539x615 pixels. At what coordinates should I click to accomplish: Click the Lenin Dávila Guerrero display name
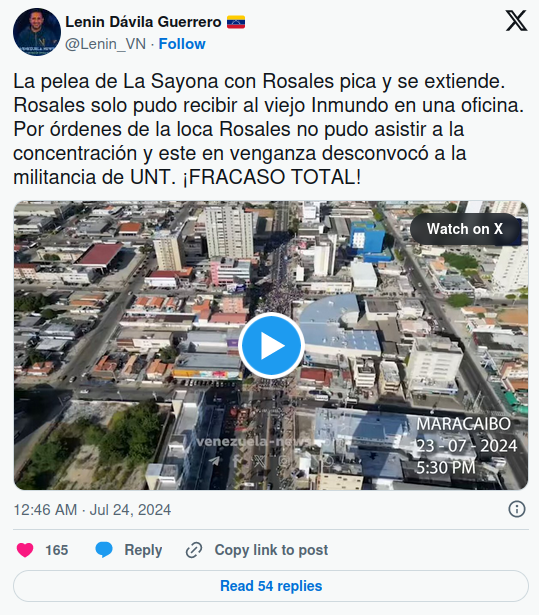143,22
